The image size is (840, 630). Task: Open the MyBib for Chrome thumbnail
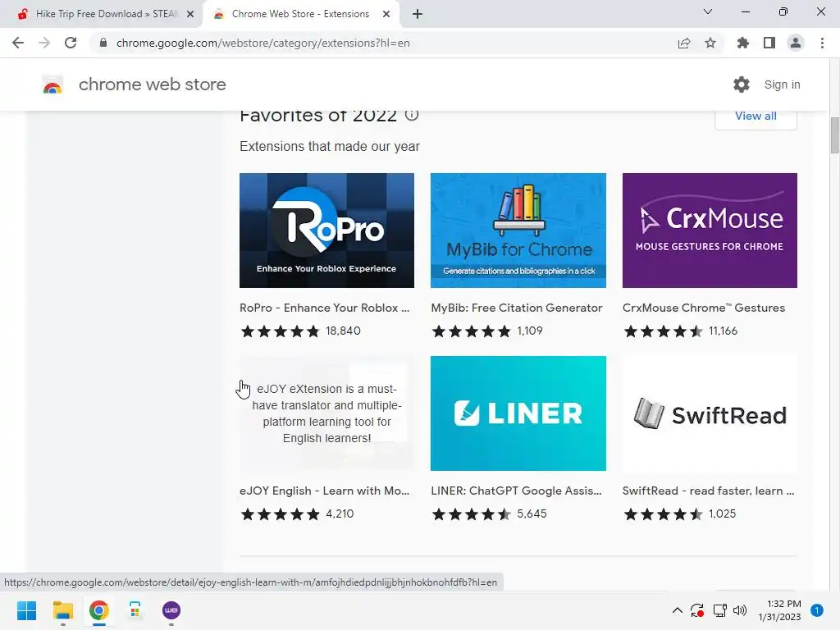[x=518, y=231]
